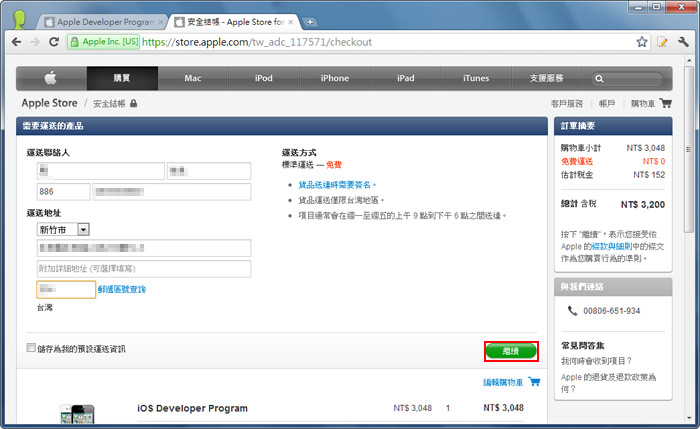700x429 pixels.
Task: Click the 客戶服務 link
Action: pyautogui.click(x=567, y=104)
